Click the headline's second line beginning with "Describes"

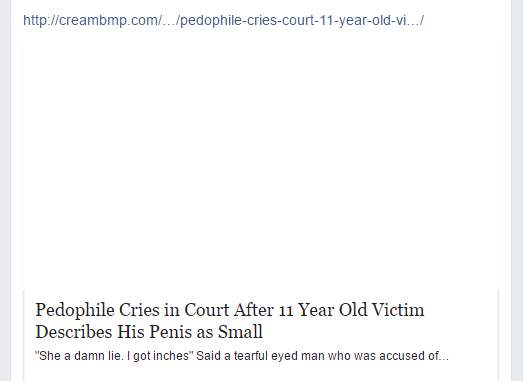[x=149, y=332]
